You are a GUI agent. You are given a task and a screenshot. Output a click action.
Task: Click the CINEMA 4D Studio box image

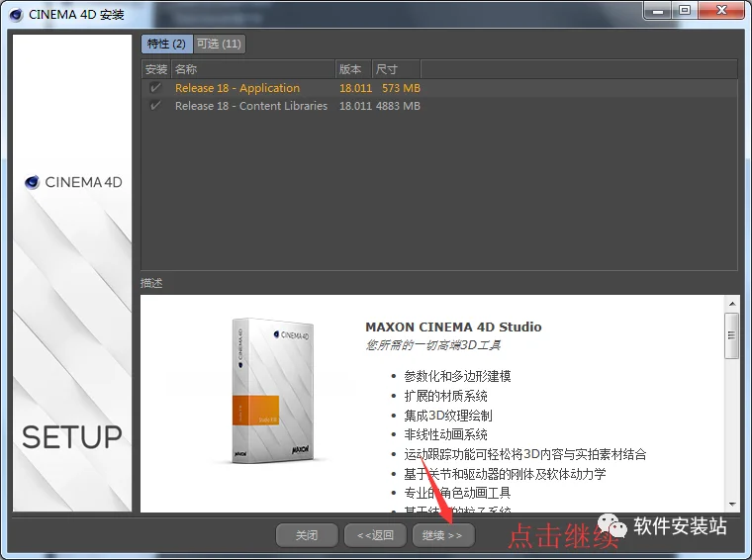pos(273,390)
